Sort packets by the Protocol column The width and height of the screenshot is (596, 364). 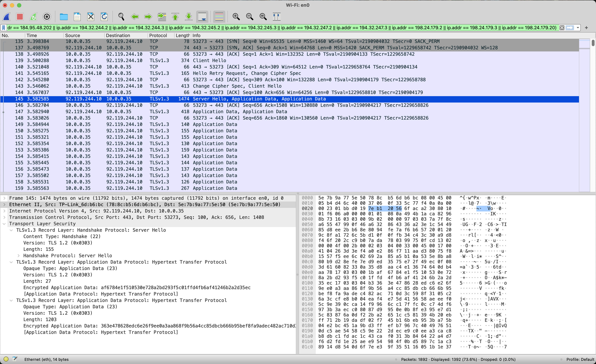pyautogui.click(x=158, y=35)
